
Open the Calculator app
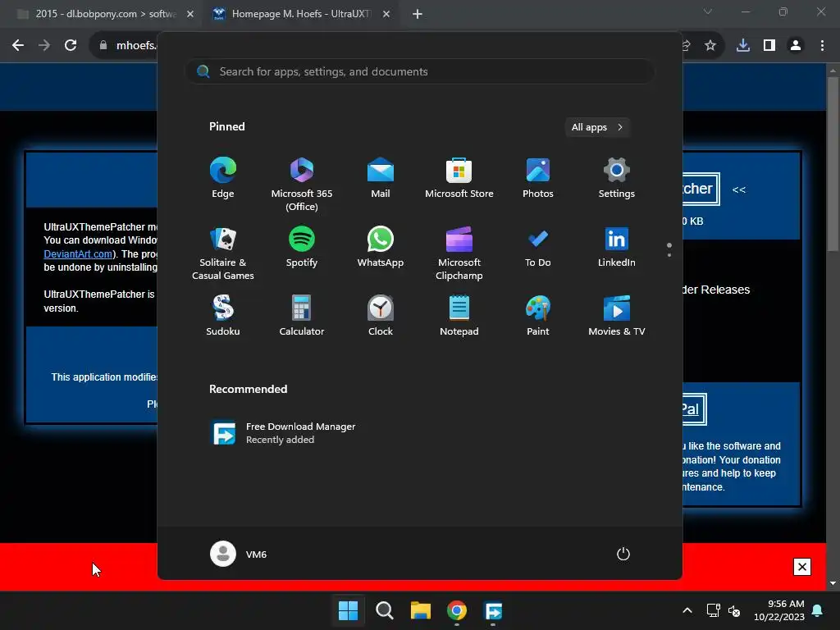tap(302, 316)
